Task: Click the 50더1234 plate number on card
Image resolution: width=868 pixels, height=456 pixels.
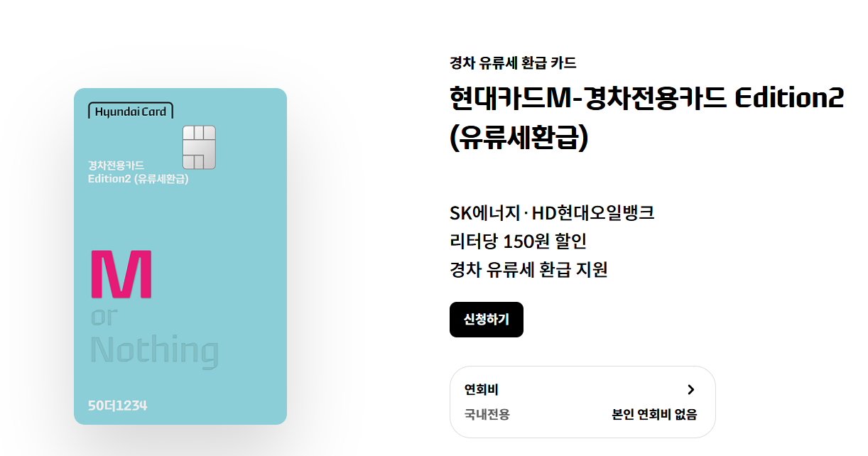Action: tap(118, 406)
